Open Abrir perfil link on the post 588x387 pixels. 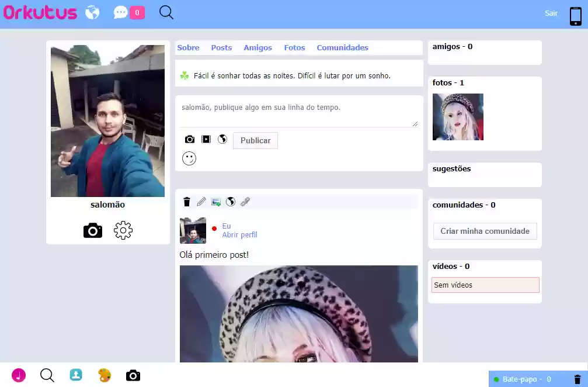[239, 234]
